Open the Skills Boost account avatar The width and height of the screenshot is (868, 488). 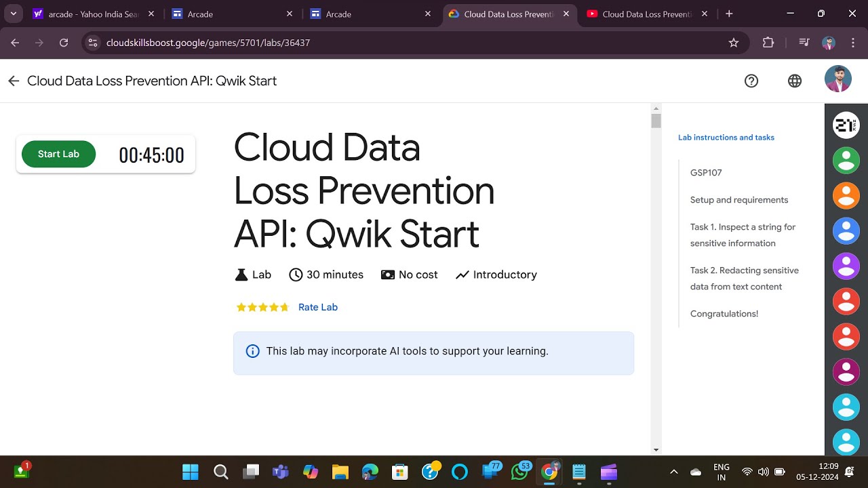coord(838,79)
